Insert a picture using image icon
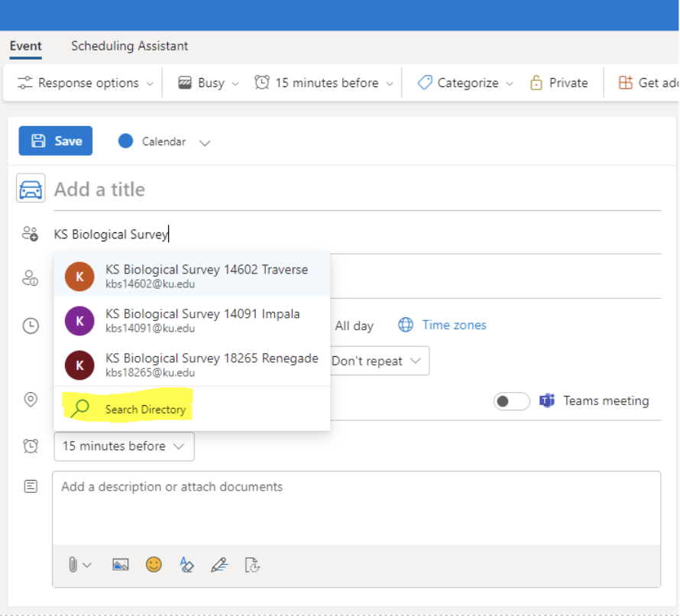Image resolution: width=680 pixels, height=616 pixels. [x=120, y=565]
